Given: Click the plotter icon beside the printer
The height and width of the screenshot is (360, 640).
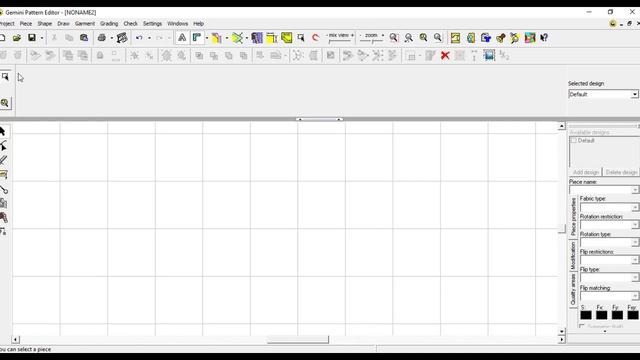Looking at the screenshot, I should click(122, 38).
